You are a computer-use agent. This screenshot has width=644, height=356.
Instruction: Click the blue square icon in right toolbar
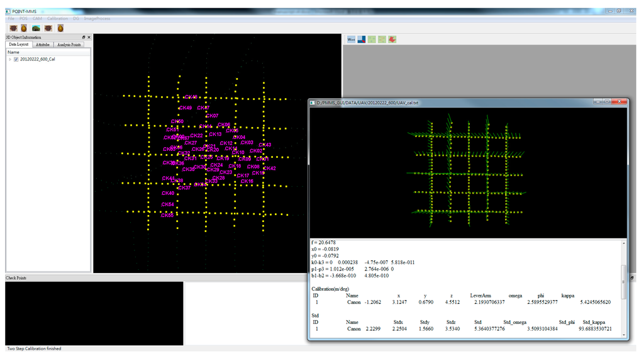[x=362, y=40]
